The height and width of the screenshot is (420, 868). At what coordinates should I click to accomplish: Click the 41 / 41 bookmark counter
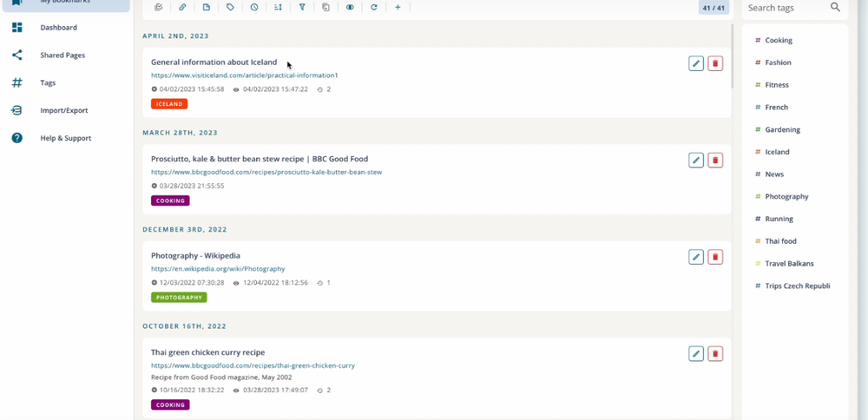click(x=713, y=8)
